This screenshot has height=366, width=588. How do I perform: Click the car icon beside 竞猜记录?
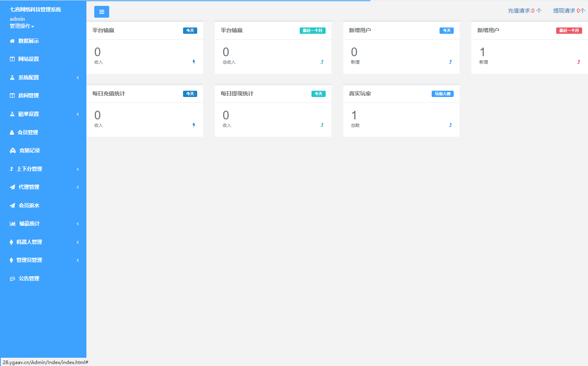point(13,151)
